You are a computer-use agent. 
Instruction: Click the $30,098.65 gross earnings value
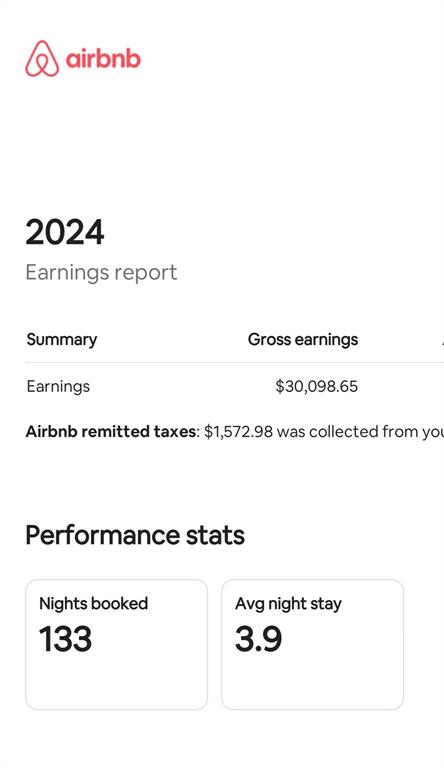click(x=317, y=386)
